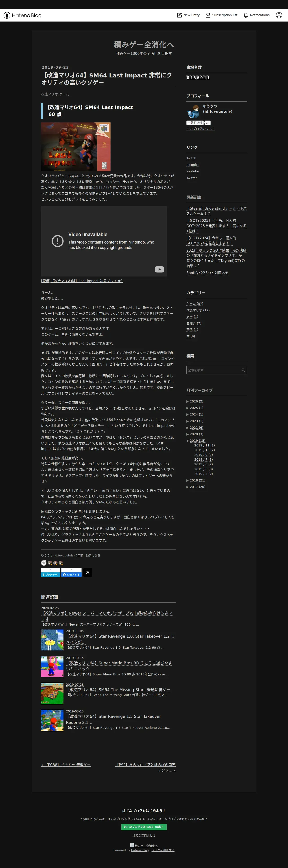Open the Star Revenge 1.5 Redone thumbnail
The height and width of the screenshot is (868, 288).
point(52,720)
